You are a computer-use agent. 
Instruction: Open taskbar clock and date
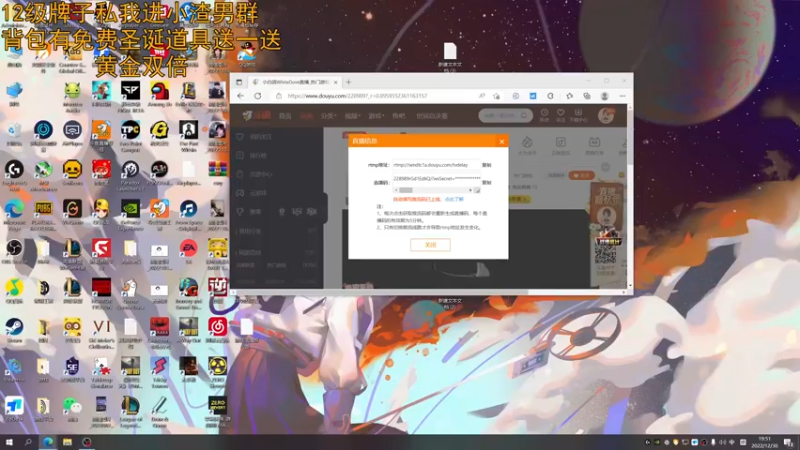click(764, 442)
